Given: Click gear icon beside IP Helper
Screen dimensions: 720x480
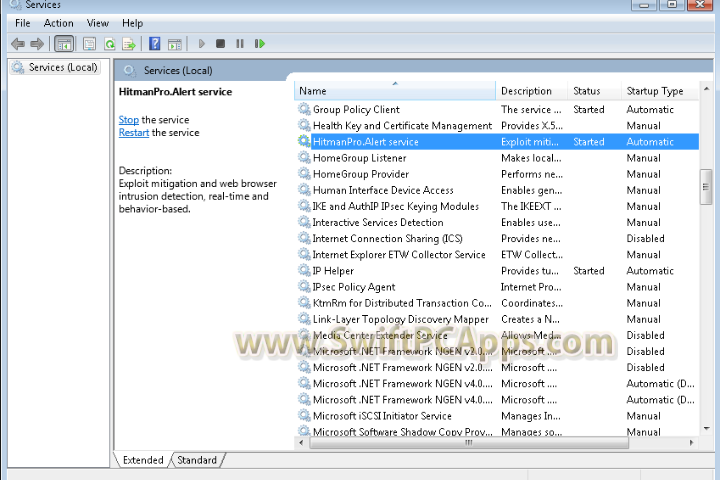Looking at the screenshot, I should click(304, 270).
